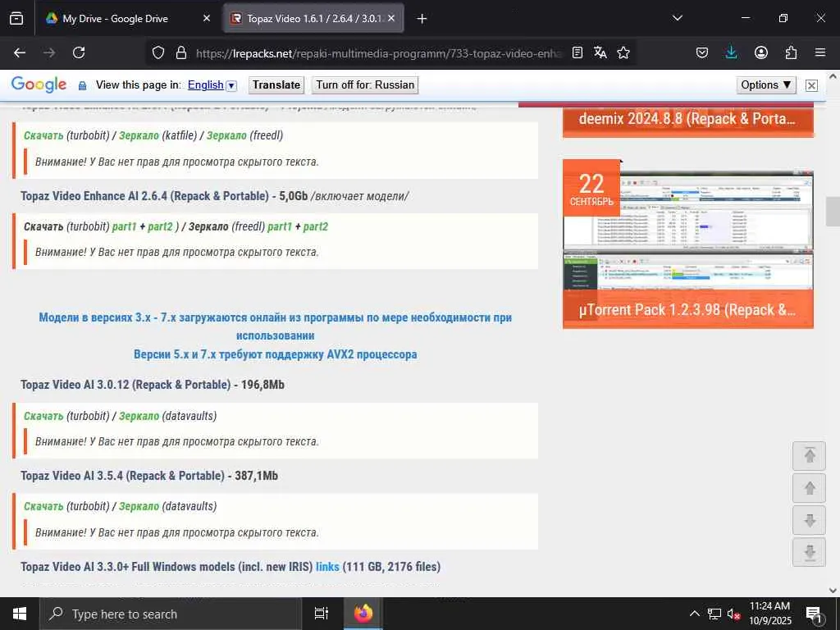
Task: Open Зеркало (katfile) mirror link
Action: (139, 135)
